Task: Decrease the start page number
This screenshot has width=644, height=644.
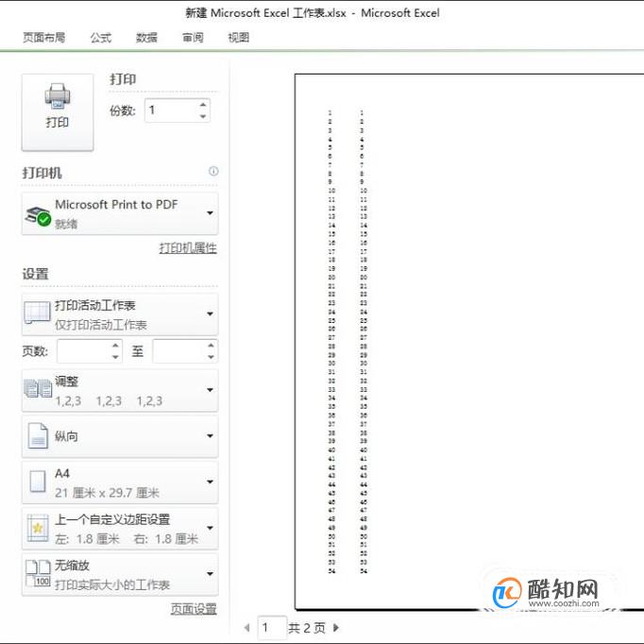Action: [x=116, y=357]
